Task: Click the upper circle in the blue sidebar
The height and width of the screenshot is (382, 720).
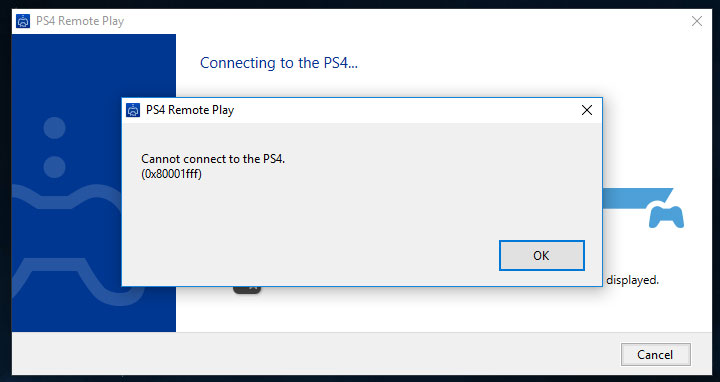Action: tap(54, 128)
